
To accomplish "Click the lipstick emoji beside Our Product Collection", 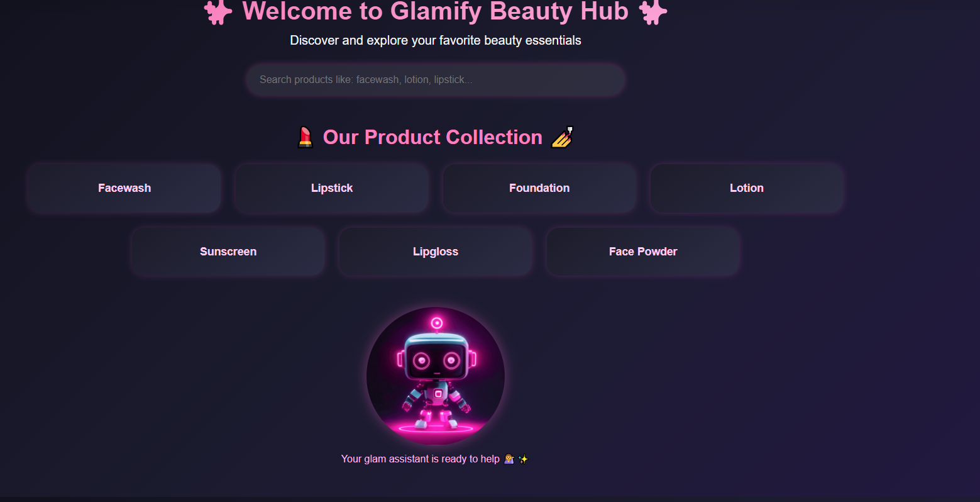I will tap(306, 137).
